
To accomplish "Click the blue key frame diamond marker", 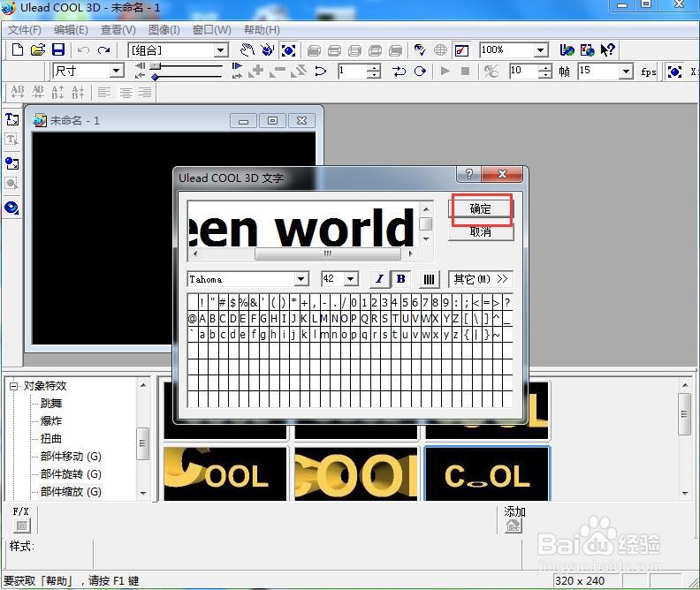I will (x=155, y=77).
